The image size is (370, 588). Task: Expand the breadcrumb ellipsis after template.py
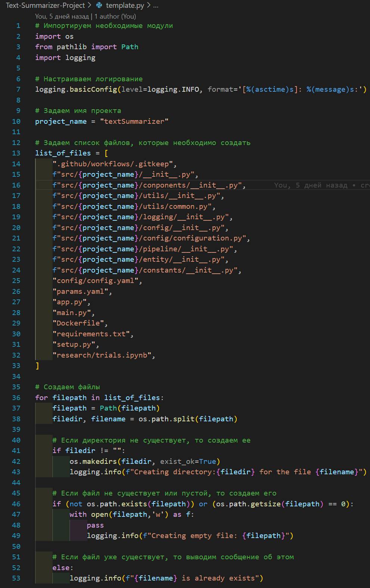156,5
